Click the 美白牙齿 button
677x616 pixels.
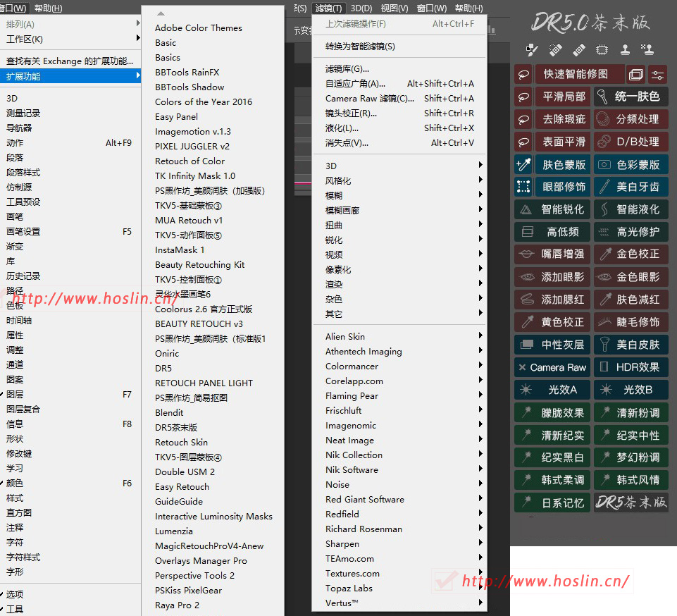pyautogui.click(x=631, y=187)
